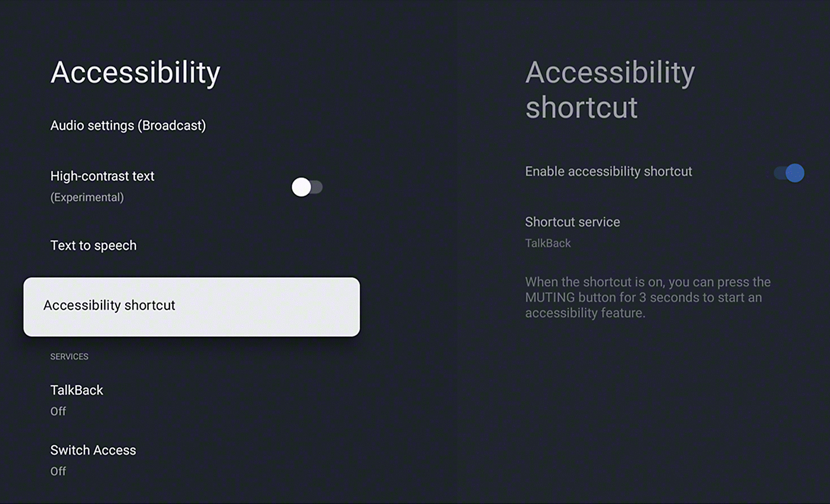
Task: Open the TalkBack service settings
Action: pos(77,400)
